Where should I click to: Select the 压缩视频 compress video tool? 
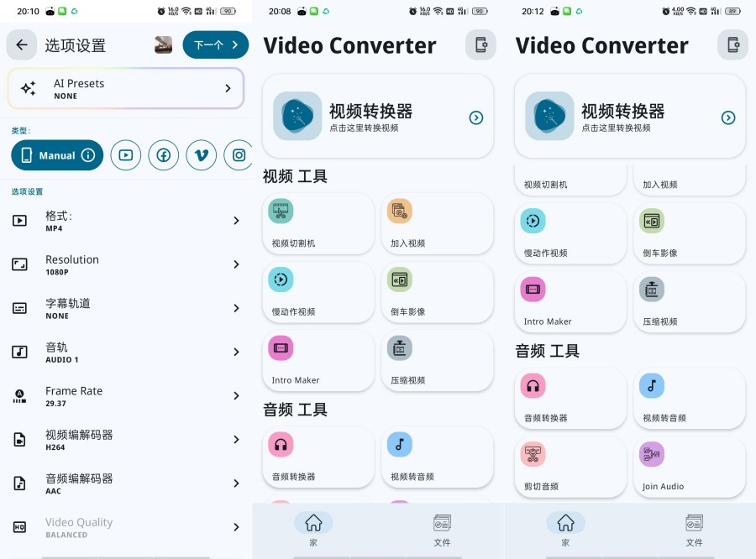tap(437, 361)
